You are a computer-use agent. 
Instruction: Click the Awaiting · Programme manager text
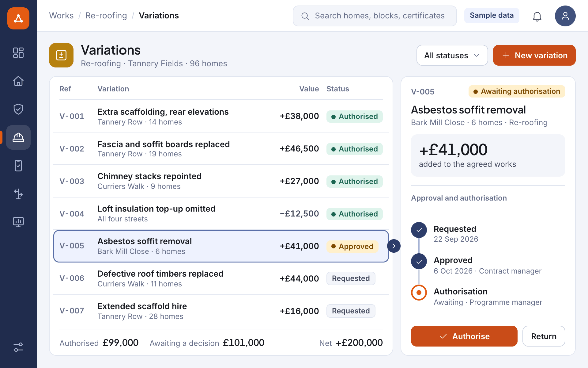click(488, 302)
